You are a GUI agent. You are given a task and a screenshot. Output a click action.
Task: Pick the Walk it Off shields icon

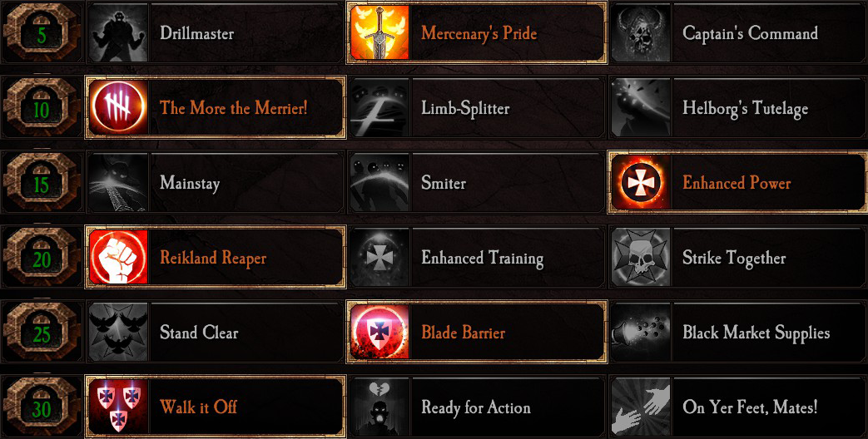[118, 407]
